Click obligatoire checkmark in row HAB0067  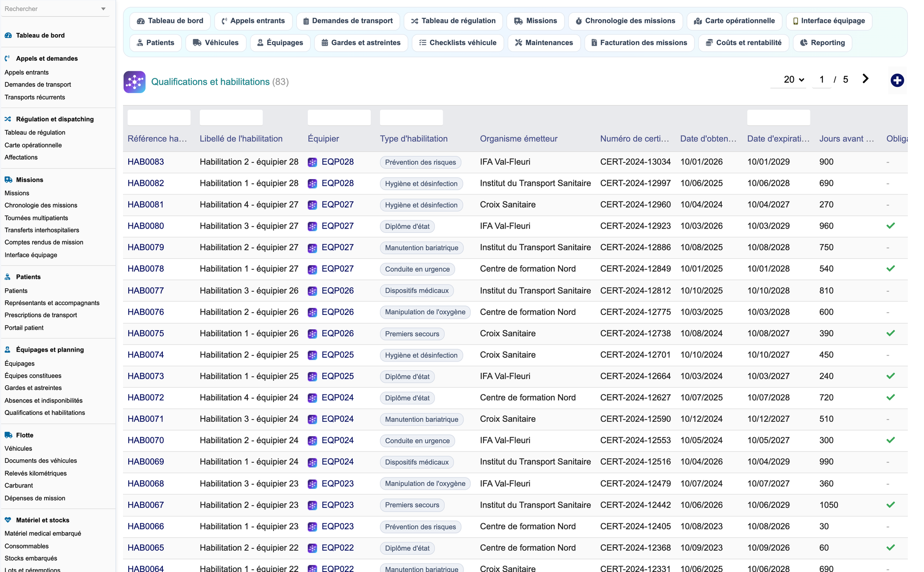(891, 505)
